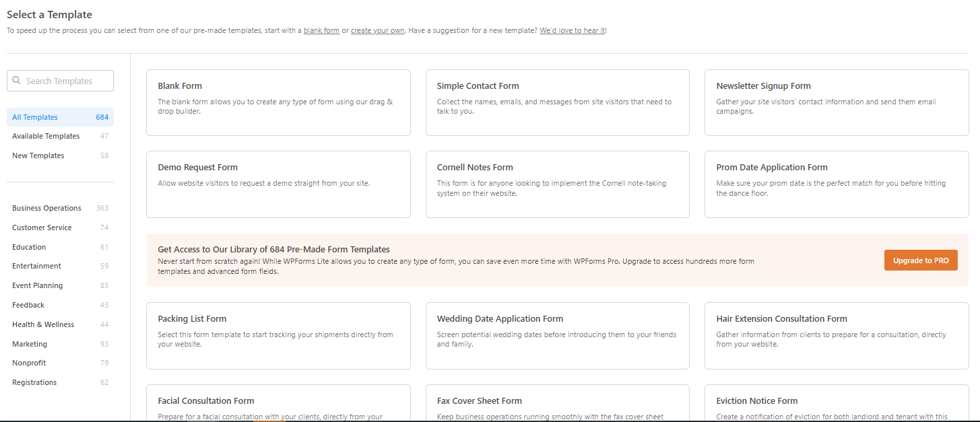Click the Upgrade to PRO button

921,260
